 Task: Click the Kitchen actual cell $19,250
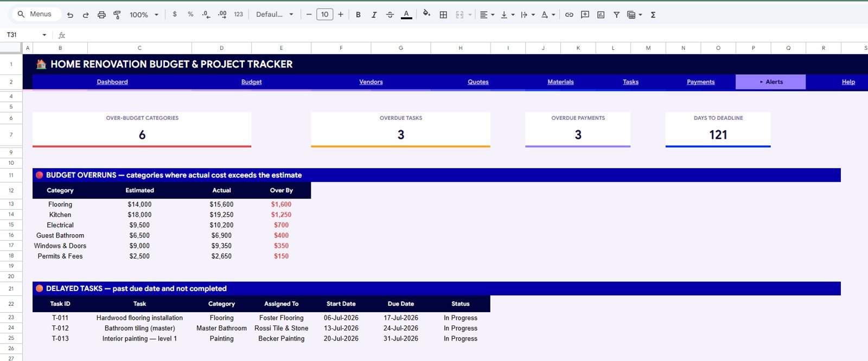pos(221,215)
